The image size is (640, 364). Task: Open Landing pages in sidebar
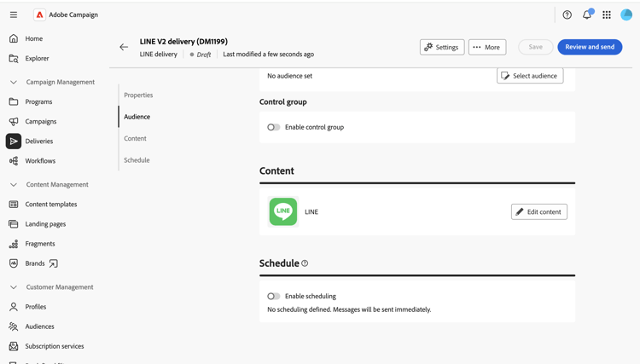pyautogui.click(x=45, y=224)
